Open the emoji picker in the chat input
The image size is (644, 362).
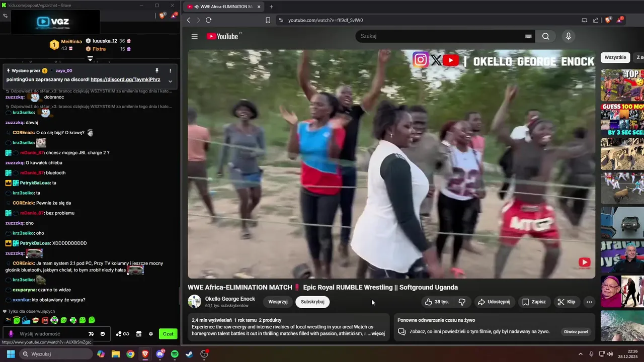point(103,334)
